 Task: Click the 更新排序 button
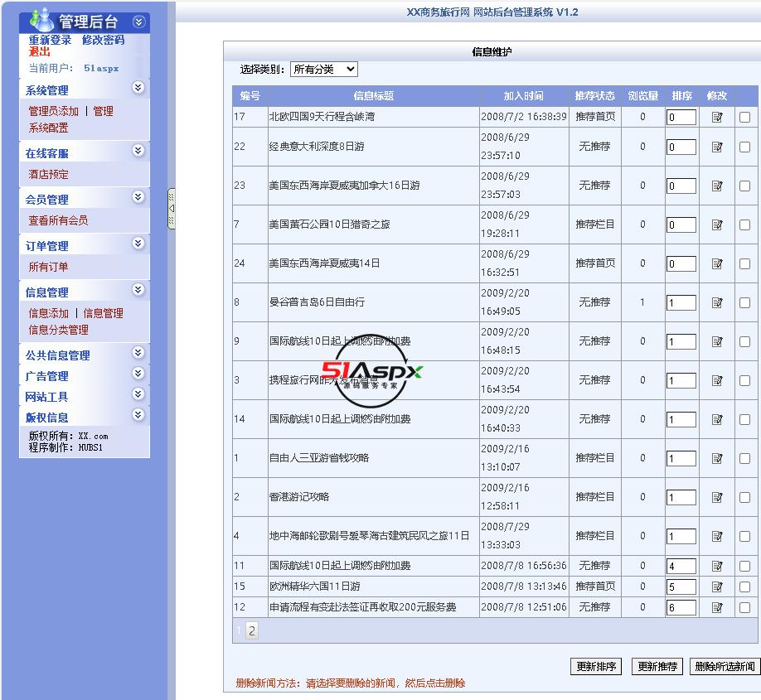(596, 666)
